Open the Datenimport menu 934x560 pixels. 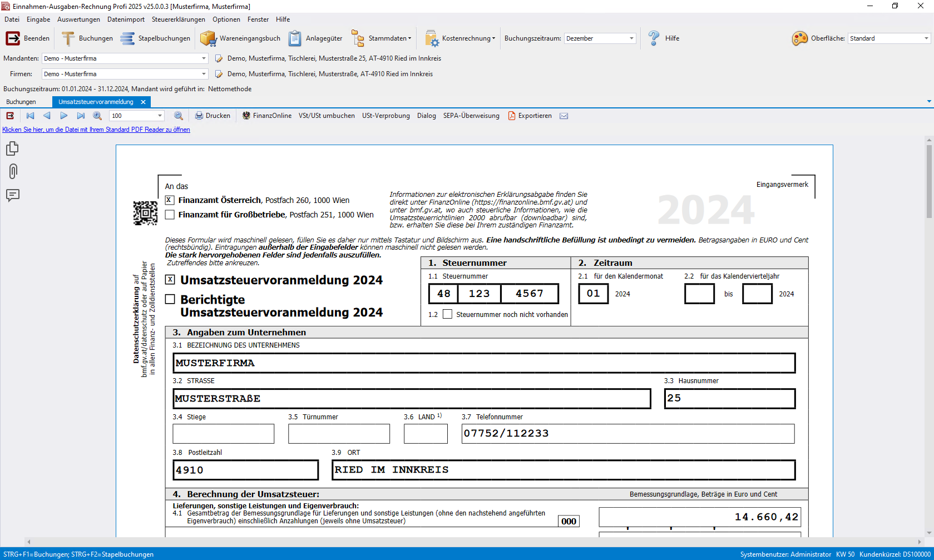126,19
